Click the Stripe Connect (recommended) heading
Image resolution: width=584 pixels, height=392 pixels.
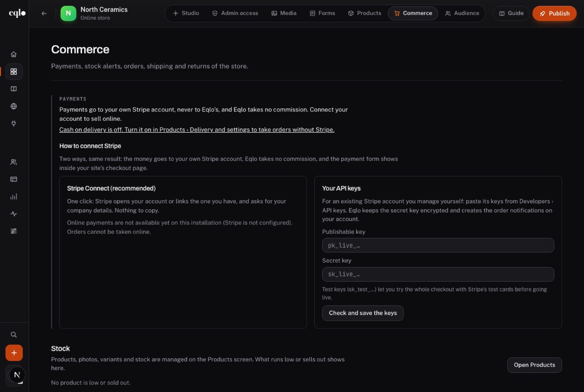click(111, 188)
